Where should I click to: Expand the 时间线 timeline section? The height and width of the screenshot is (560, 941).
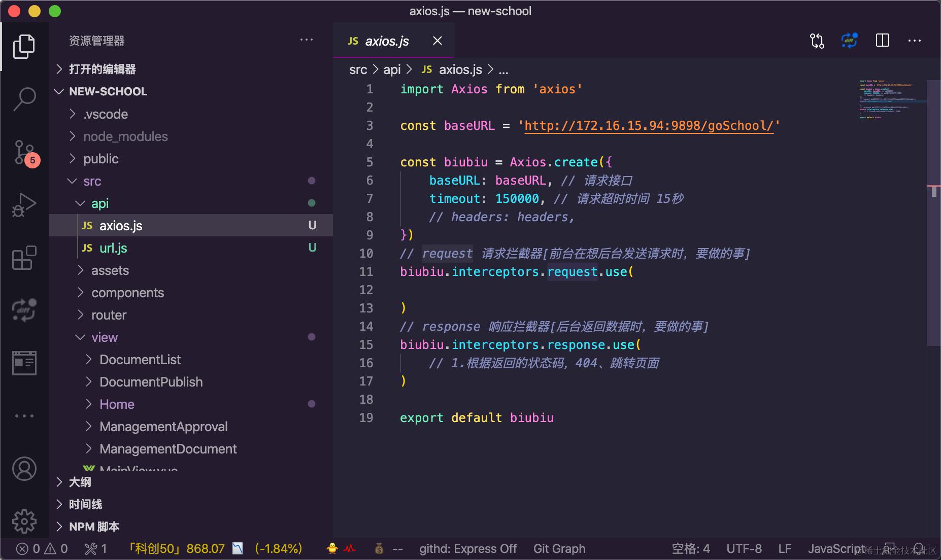[x=191, y=504]
